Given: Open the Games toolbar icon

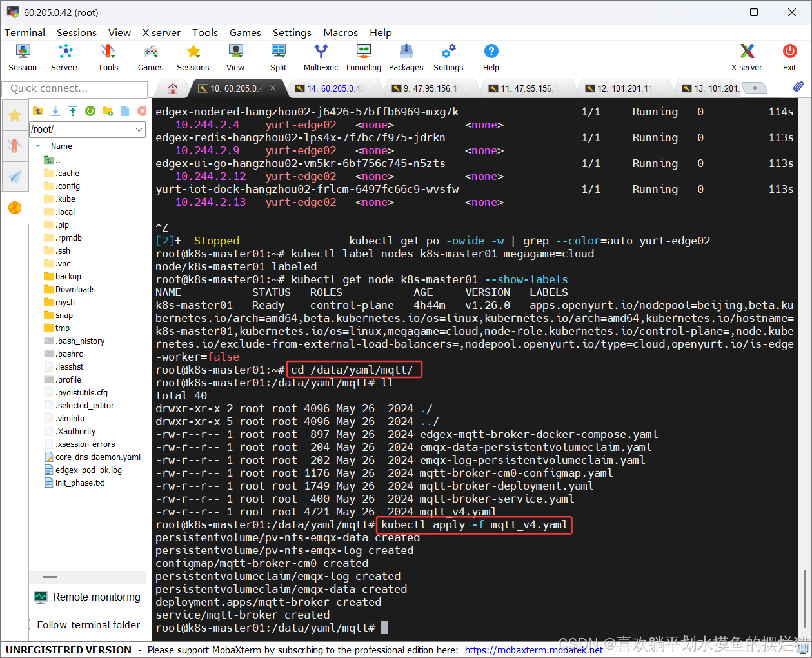Looking at the screenshot, I should tap(150, 57).
